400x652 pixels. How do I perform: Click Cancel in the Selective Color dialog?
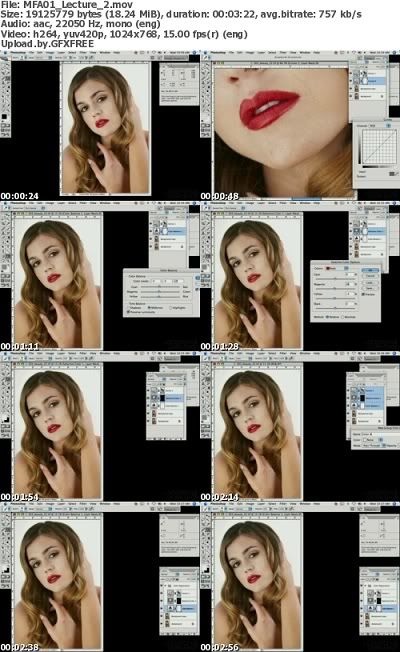click(370, 276)
